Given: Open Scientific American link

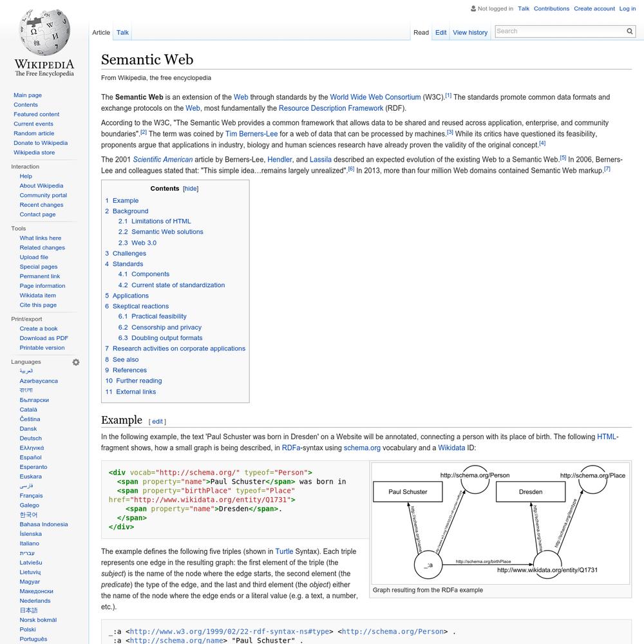Looking at the screenshot, I should point(163,159).
